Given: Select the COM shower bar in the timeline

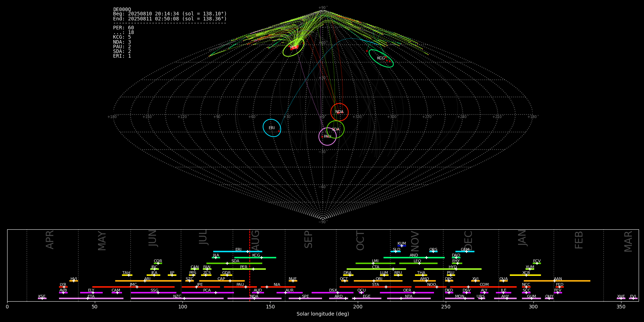Looking at the screenshot, I should pyautogui.click(x=484, y=287).
